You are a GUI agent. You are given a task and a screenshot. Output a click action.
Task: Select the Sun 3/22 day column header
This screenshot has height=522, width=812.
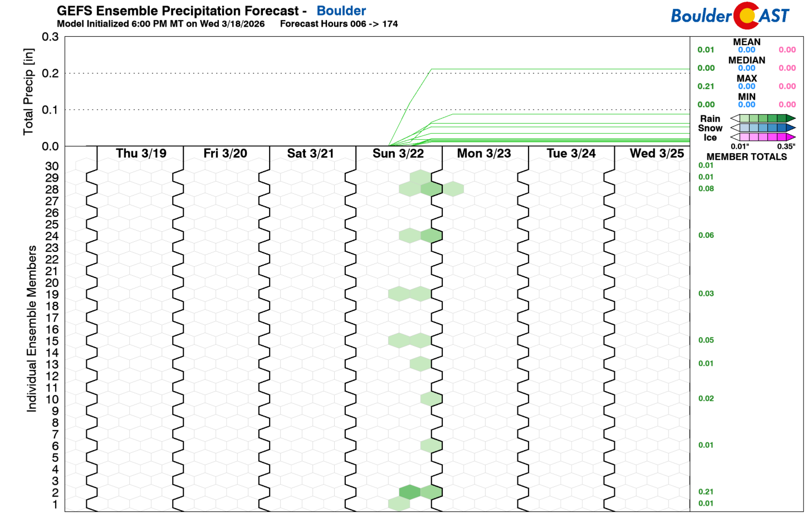coord(398,153)
